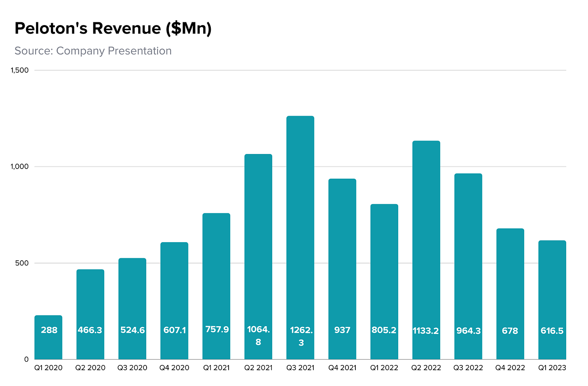Select the Q2 2022 bar labeled 1133.2
The width and height of the screenshot is (588, 386).
coord(426,250)
